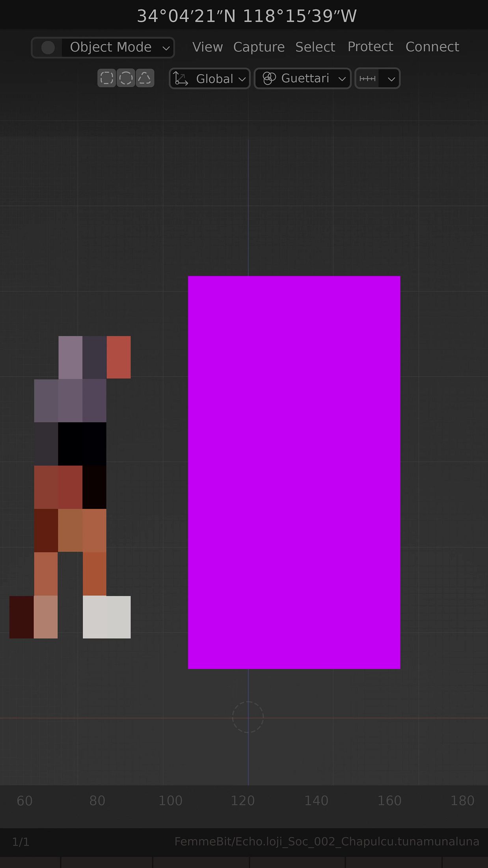Open the View menu
This screenshot has height=868, width=488.
[x=207, y=47]
